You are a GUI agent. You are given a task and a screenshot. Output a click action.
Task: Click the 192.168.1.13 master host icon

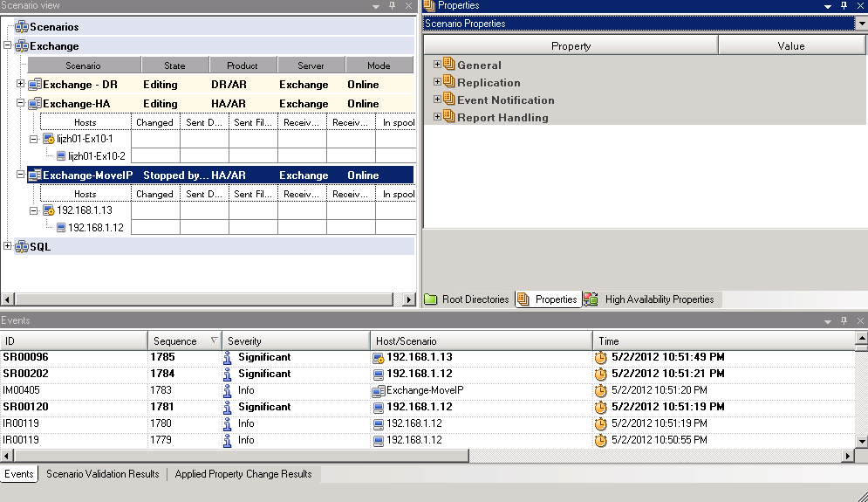pos(49,210)
